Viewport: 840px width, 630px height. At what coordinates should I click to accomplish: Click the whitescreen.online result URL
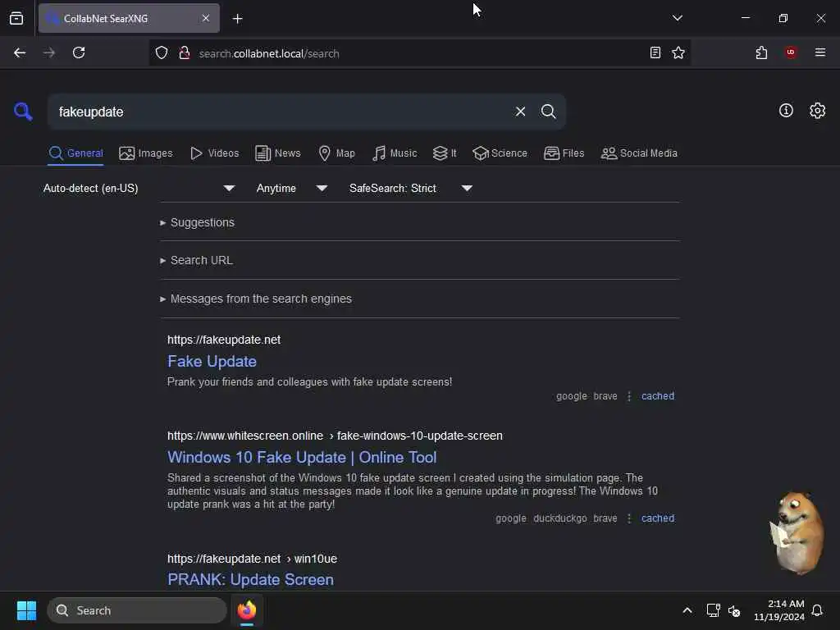pyautogui.click(x=335, y=436)
